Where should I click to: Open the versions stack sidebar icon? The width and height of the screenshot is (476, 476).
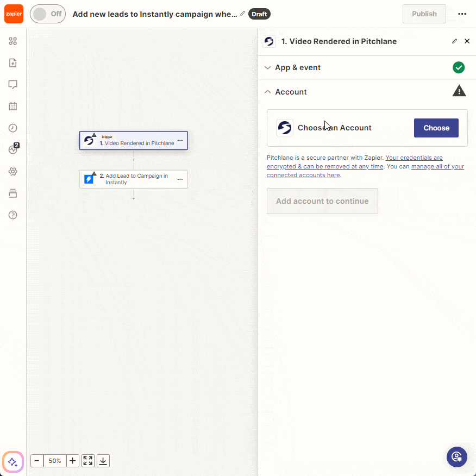(12, 193)
